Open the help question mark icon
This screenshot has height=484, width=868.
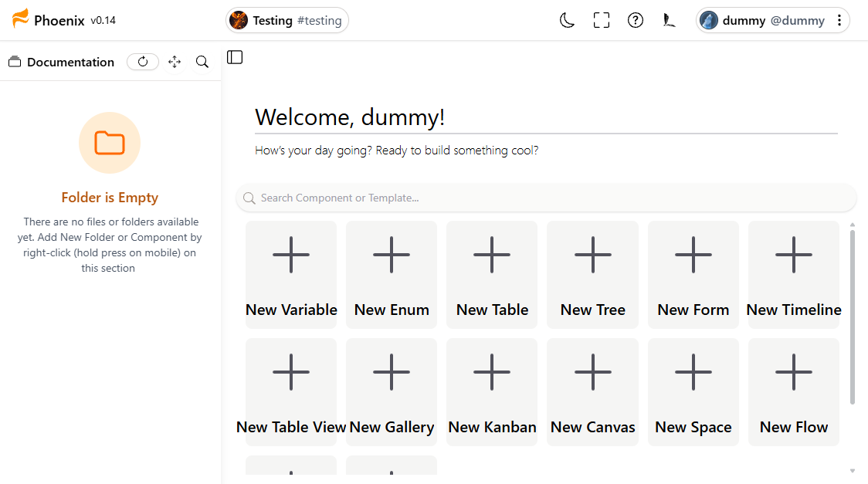point(636,21)
